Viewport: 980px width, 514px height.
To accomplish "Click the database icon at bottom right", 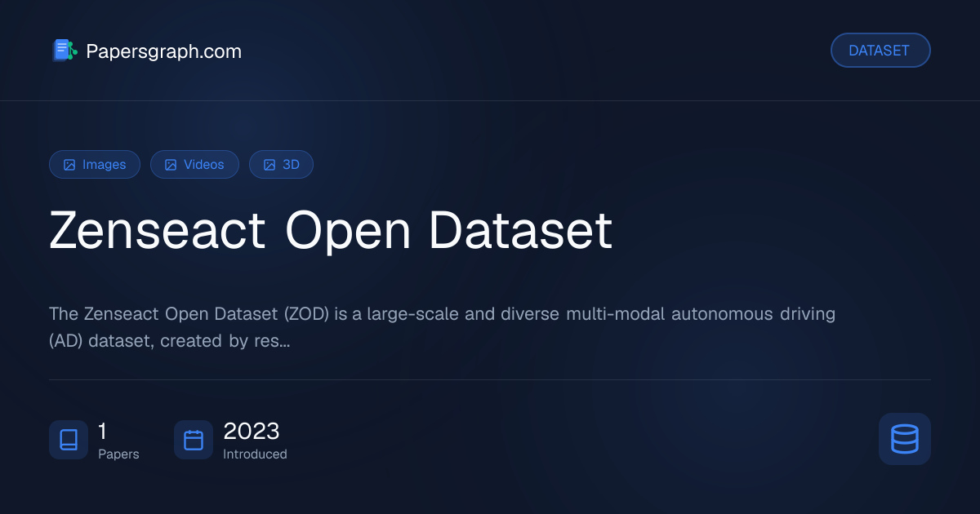I will [x=905, y=439].
